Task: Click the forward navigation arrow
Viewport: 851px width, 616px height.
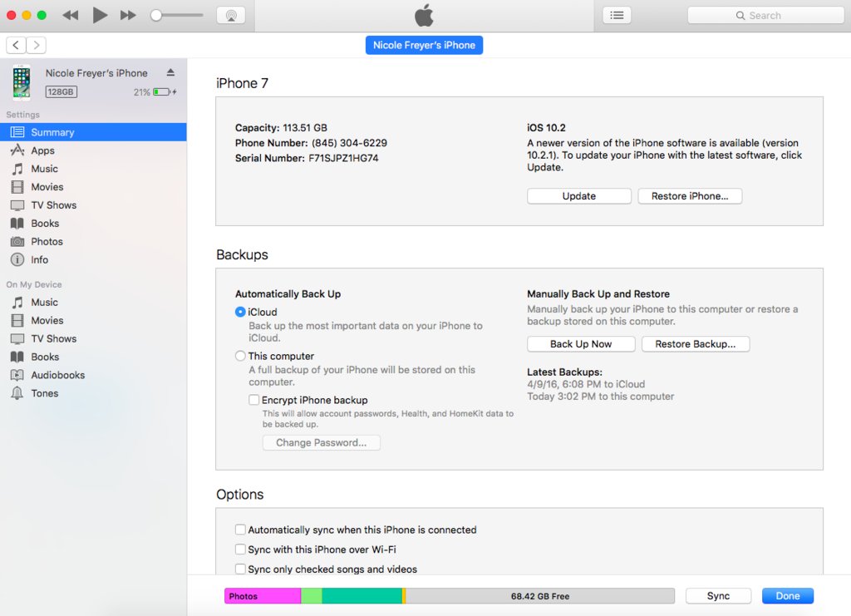Action: point(37,45)
